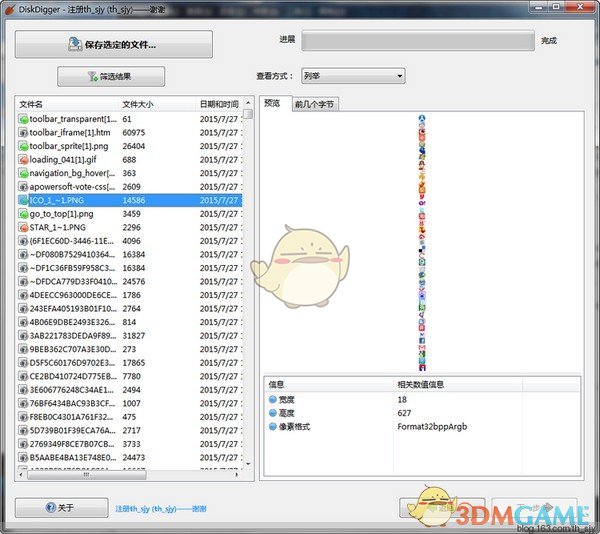Click the height info row

[x=422, y=413]
